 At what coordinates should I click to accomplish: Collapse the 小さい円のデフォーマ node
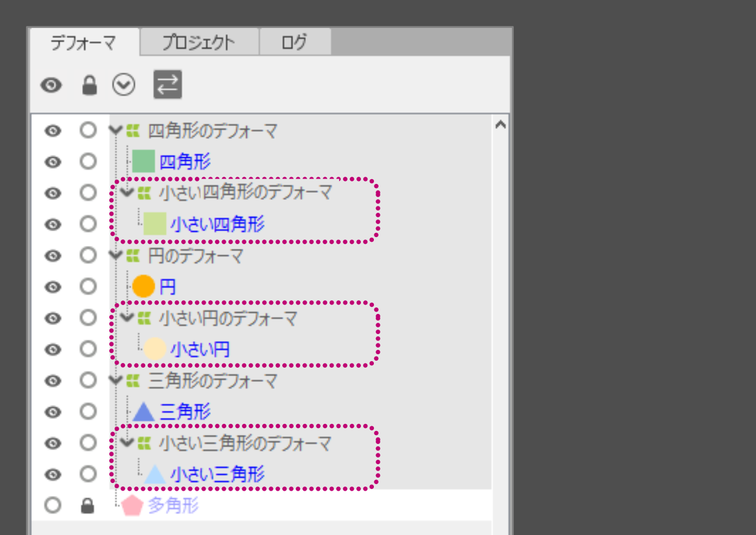tap(128, 317)
